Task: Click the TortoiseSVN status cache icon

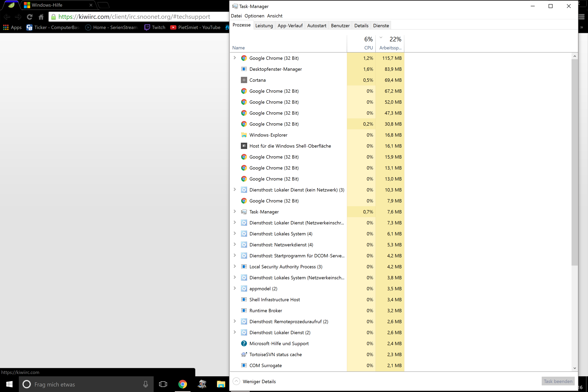Action: 244,355
